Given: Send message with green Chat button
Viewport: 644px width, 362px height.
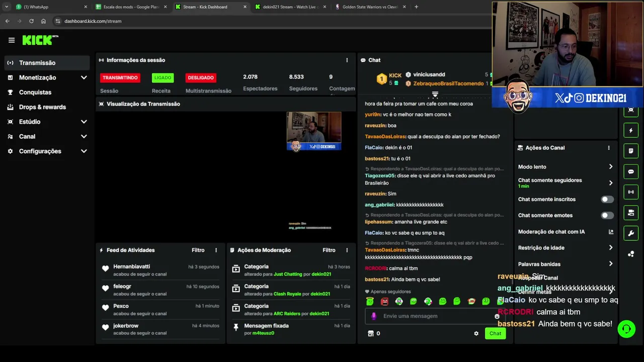Looking at the screenshot, I should tap(495, 333).
